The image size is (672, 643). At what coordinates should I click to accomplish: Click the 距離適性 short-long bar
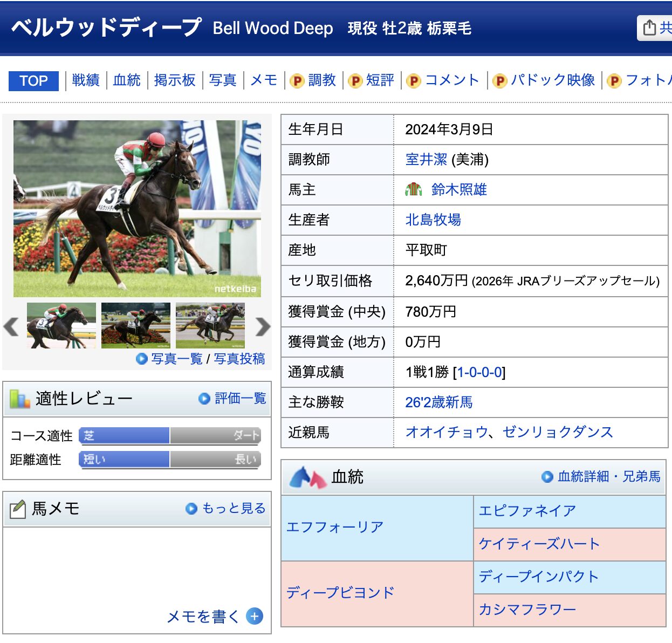[170, 459]
